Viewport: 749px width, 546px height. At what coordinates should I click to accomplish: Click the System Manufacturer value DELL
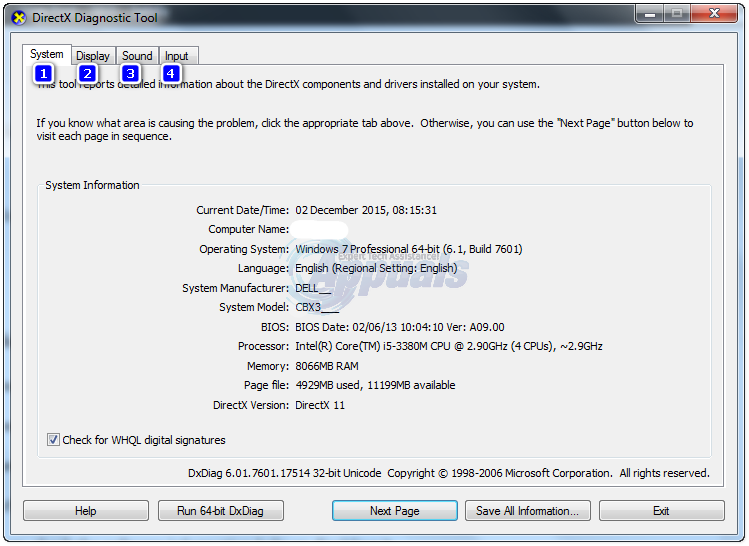313,288
